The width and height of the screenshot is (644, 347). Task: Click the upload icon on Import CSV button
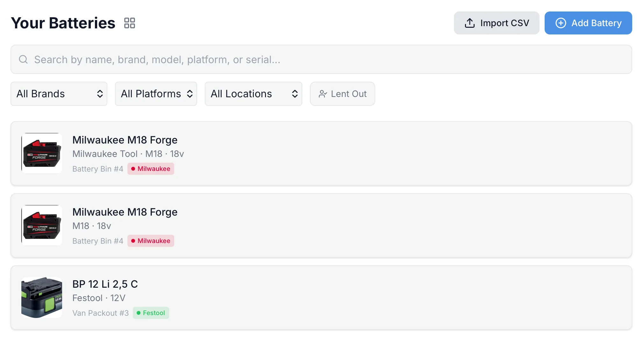click(x=469, y=23)
